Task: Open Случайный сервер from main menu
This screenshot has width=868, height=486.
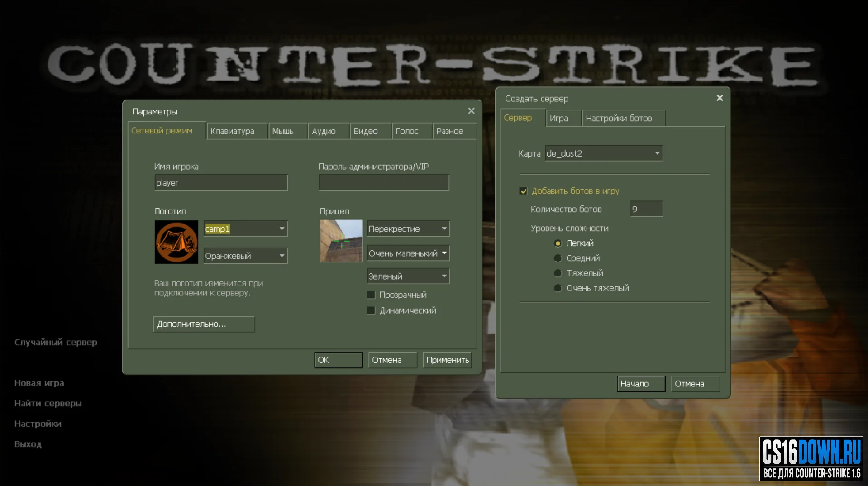Action: 56,343
